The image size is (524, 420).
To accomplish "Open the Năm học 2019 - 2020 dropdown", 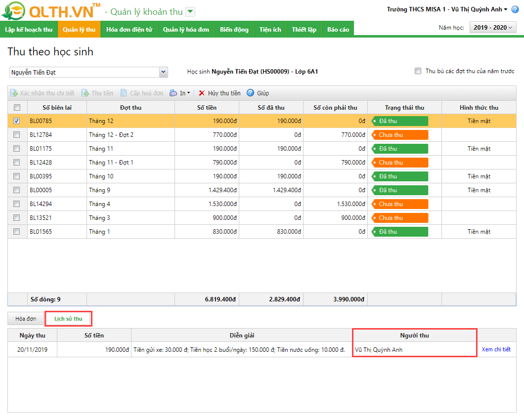I will coord(492,28).
